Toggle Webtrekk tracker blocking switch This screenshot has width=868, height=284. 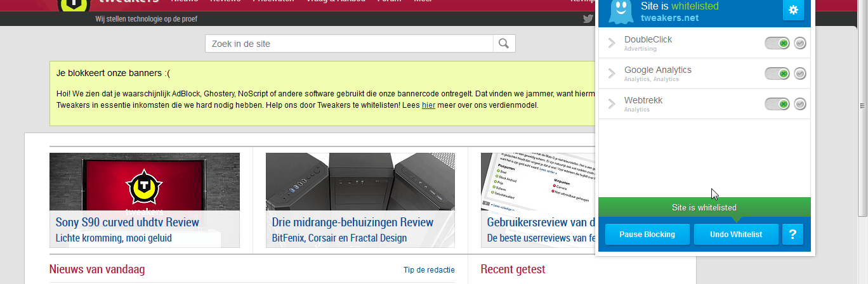(777, 104)
